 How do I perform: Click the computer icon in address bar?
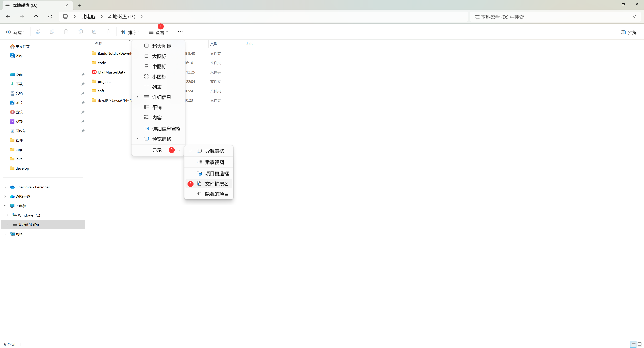pyautogui.click(x=66, y=16)
